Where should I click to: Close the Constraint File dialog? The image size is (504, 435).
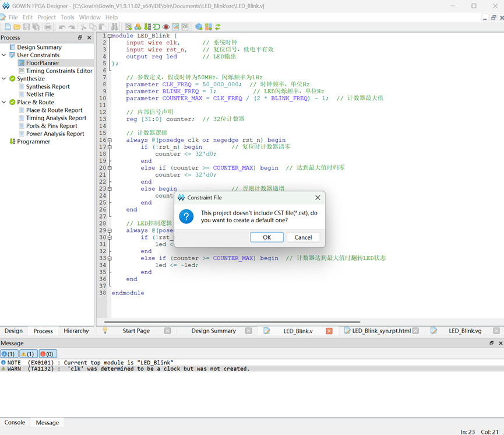click(318, 198)
